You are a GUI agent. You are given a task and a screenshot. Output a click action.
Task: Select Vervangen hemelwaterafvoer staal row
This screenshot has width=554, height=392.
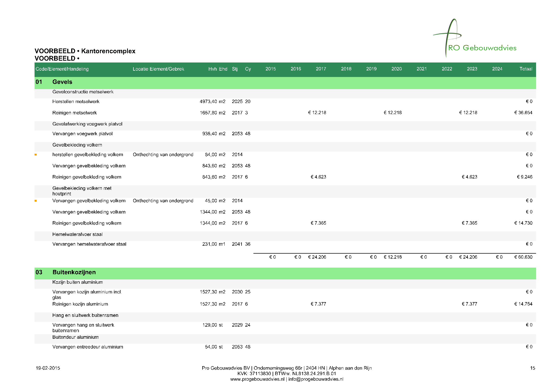tap(285, 244)
